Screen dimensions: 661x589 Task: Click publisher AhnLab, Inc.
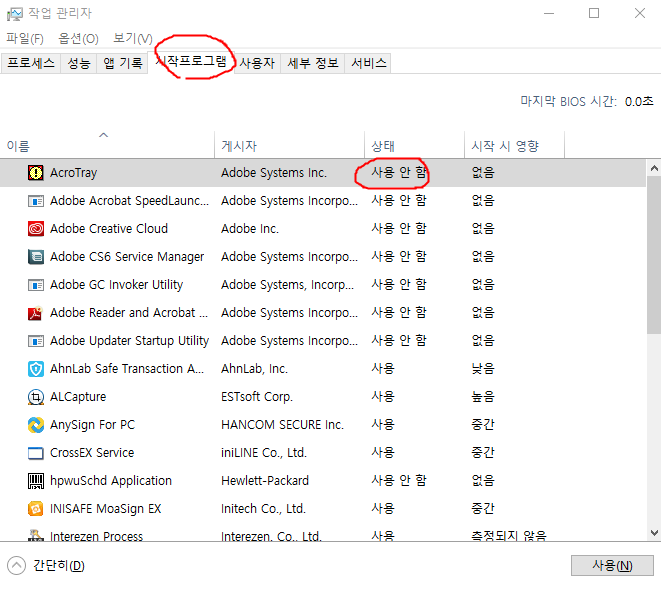tap(254, 369)
